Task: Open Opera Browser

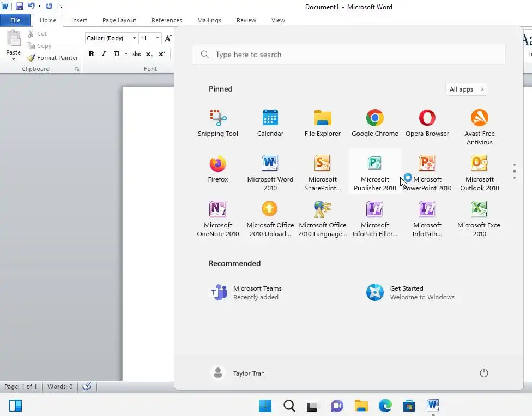Action: tap(427, 124)
